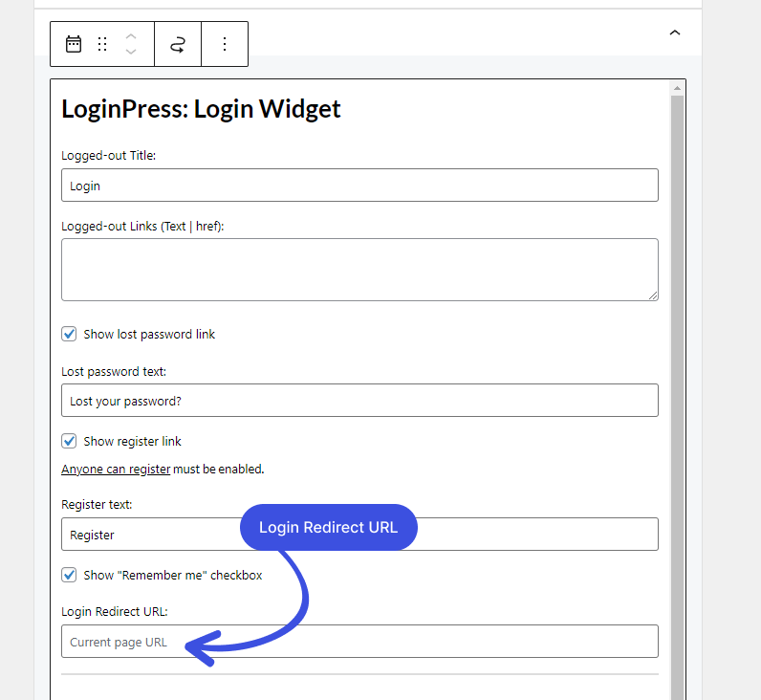Click the widget scrollbar up arrow
Image resolution: width=761 pixels, height=700 pixels.
point(677,88)
